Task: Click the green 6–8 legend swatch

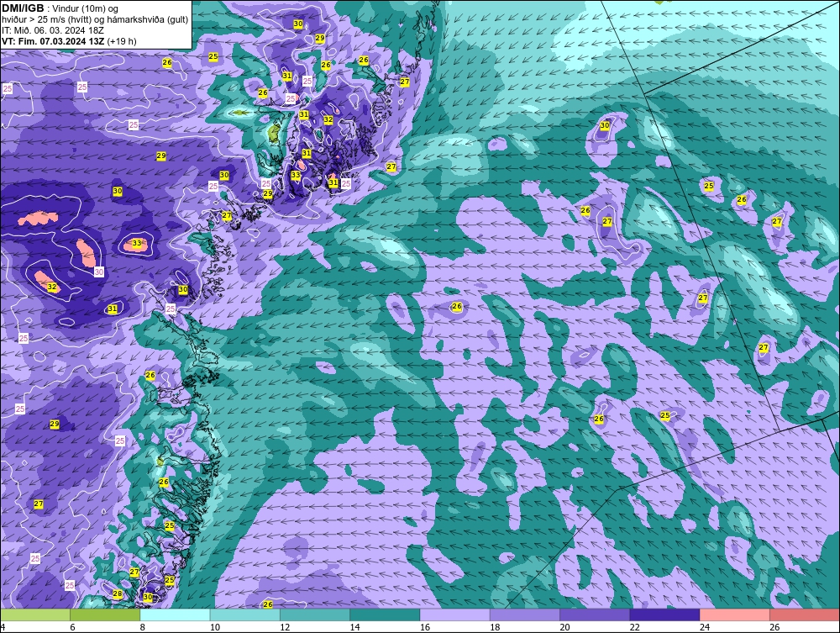Action: coord(105,615)
